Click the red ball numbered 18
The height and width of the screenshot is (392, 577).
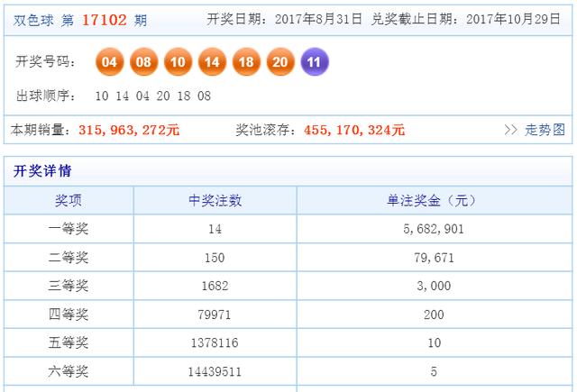(x=245, y=62)
